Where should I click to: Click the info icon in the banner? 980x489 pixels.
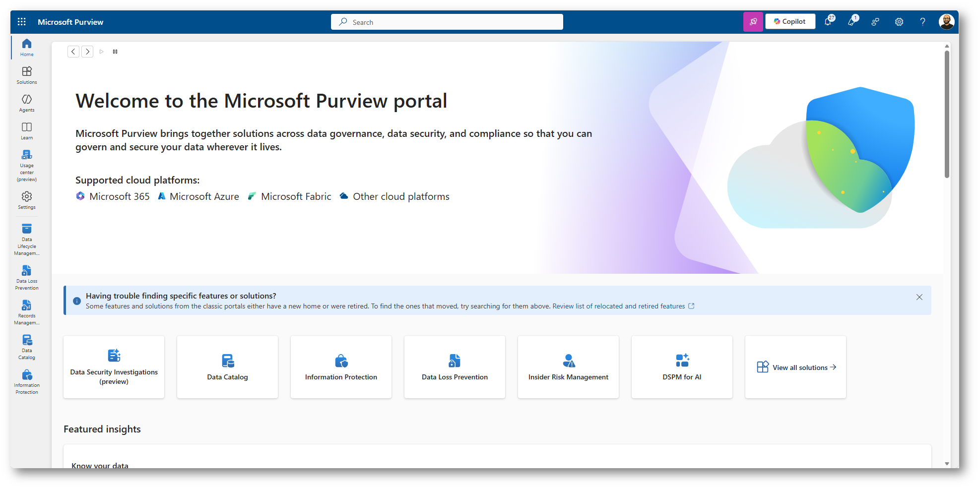click(x=77, y=301)
